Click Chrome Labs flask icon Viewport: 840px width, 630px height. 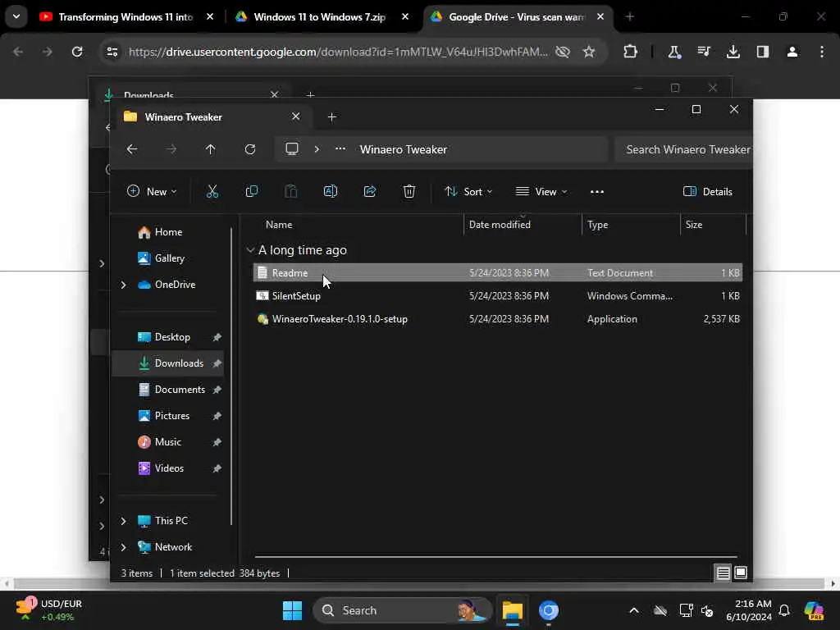(x=674, y=52)
